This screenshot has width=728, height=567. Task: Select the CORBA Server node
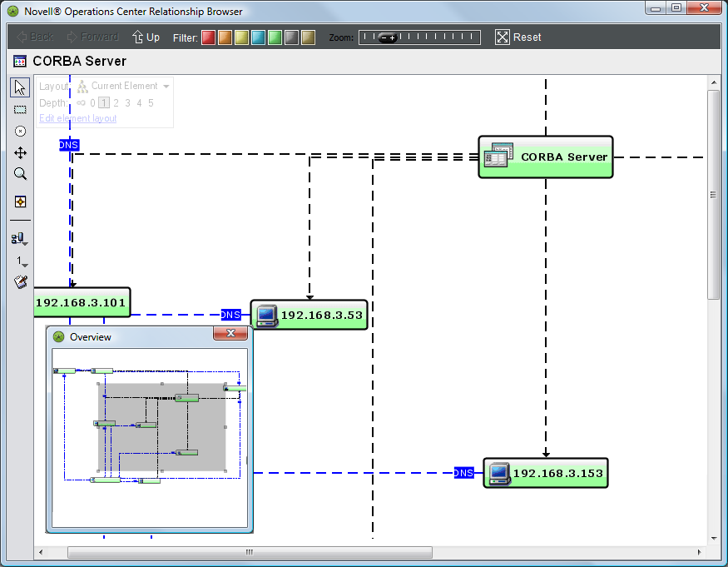coord(546,157)
